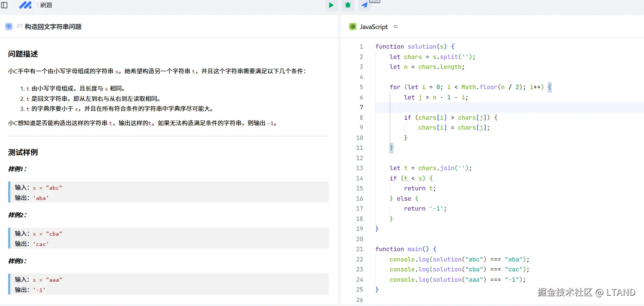Select sample output 'aba'

click(41, 198)
